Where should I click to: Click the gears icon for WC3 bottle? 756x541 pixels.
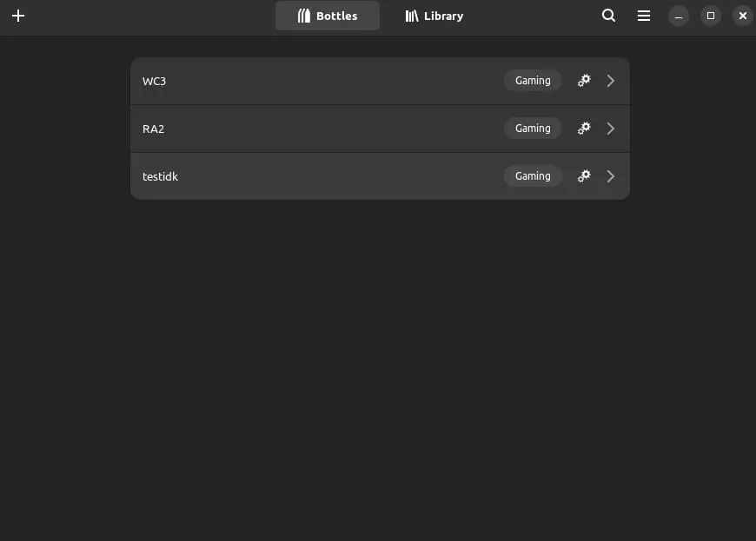point(584,81)
